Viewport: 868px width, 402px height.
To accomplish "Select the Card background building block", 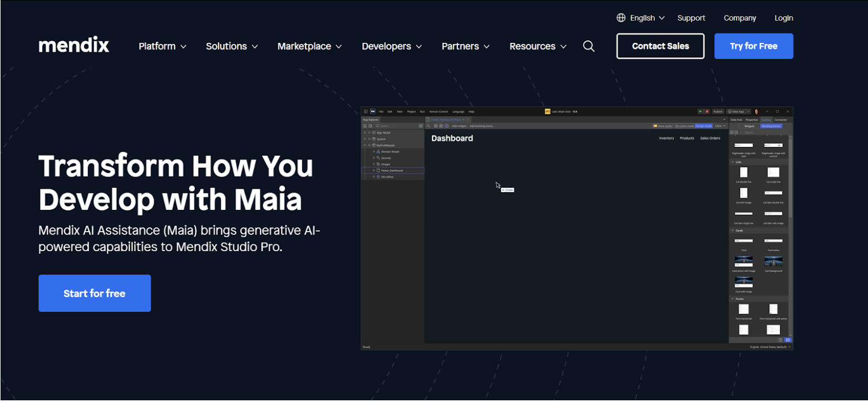I will [773, 263].
